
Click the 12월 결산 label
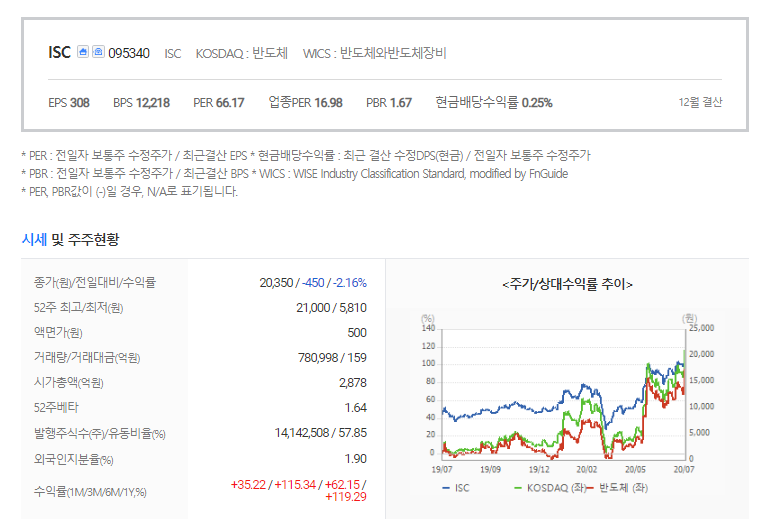click(x=700, y=102)
